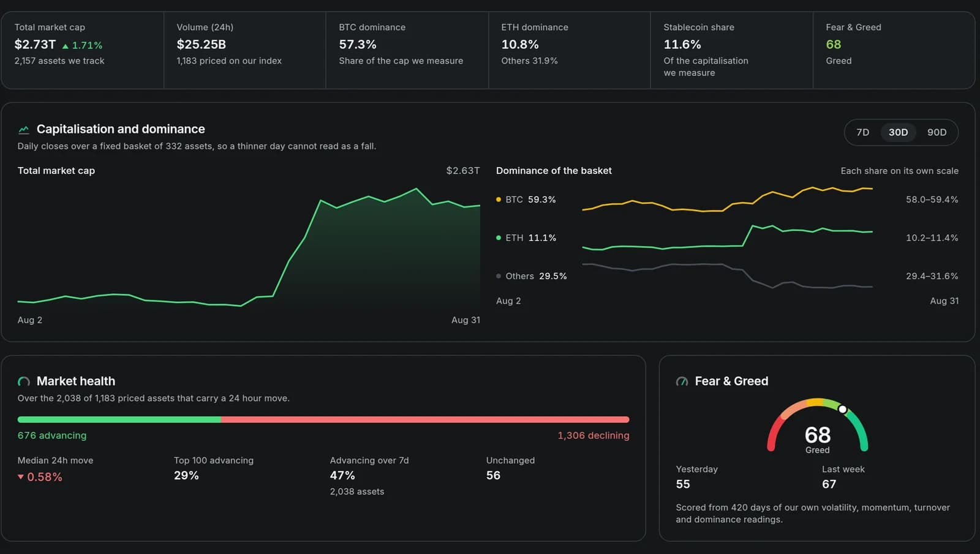Click the 10.2–11.4% range label

click(932, 238)
